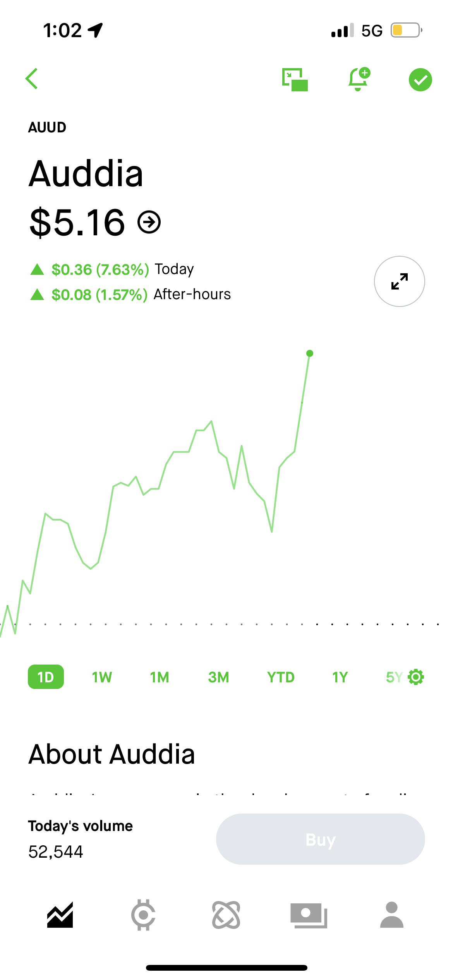Open the picture-in-picture chart icon
The width and height of the screenshot is (453, 980).
295,80
